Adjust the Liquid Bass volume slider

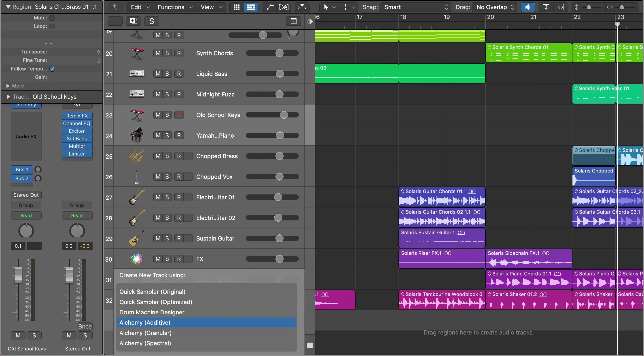coord(280,74)
